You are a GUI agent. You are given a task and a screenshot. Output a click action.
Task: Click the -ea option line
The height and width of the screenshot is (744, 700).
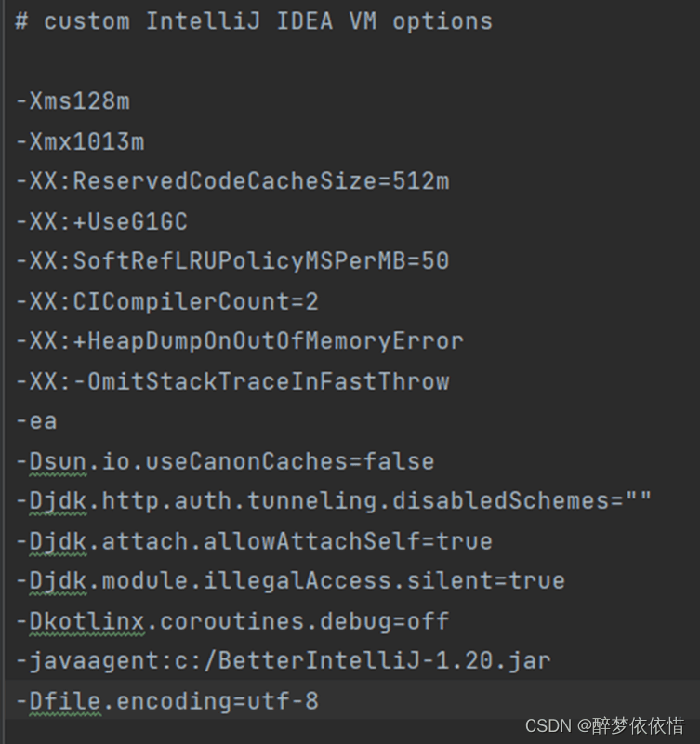tap(36, 421)
